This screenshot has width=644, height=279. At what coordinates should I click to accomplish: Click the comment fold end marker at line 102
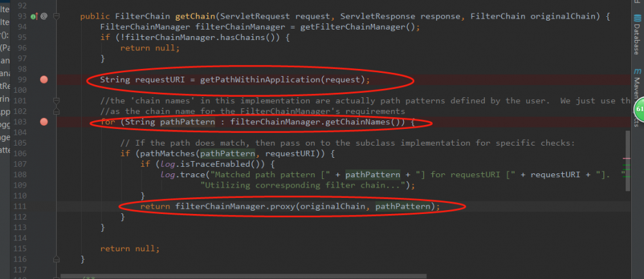coord(57,111)
